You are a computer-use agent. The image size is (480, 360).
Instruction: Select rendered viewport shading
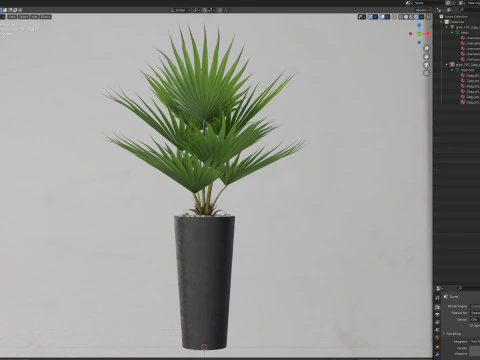[x=416, y=17]
